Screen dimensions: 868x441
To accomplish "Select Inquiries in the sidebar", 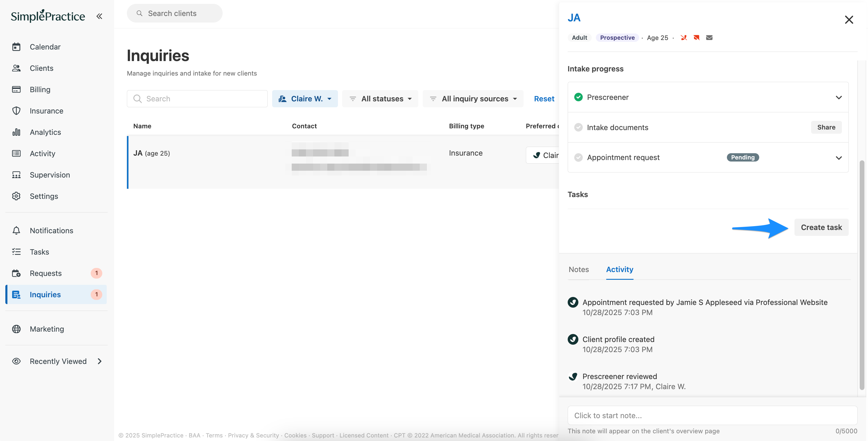I will pyautogui.click(x=57, y=295).
